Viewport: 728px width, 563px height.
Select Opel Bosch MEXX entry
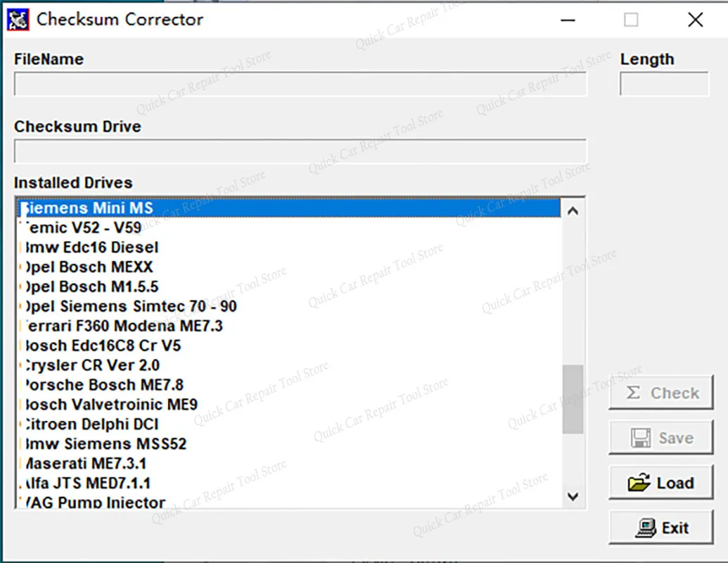click(x=289, y=267)
